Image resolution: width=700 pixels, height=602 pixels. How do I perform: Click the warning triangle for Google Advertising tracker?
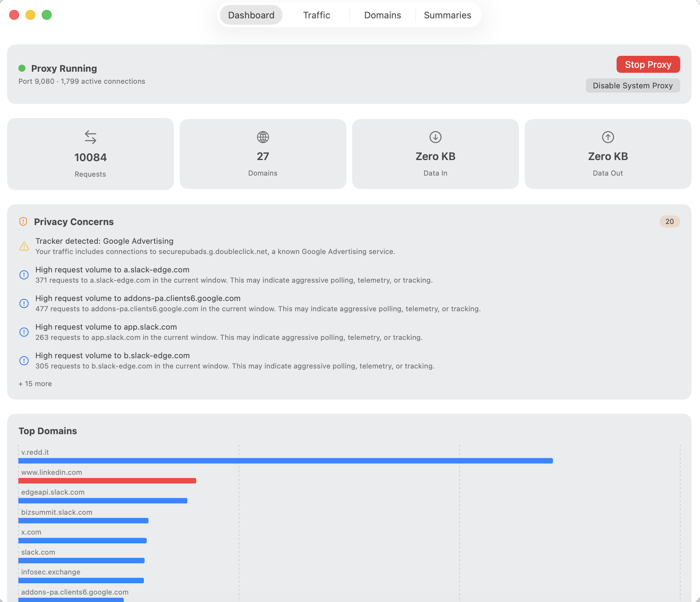click(24, 246)
